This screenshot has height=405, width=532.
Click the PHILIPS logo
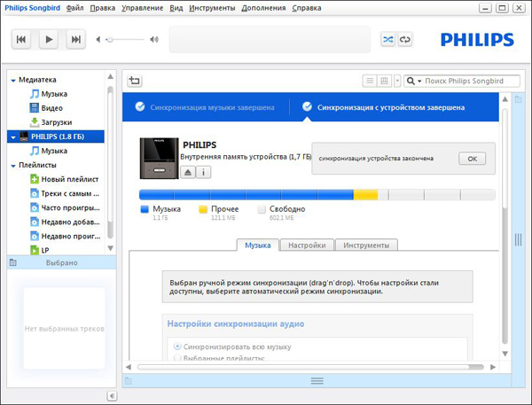pyautogui.click(x=477, y=40)
